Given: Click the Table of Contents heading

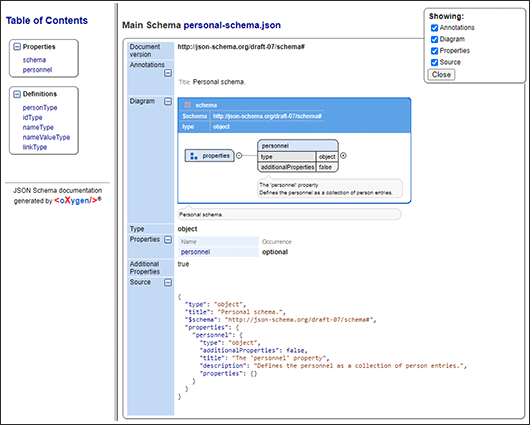Looking at the screenshot, I should [x=47, y=20].
